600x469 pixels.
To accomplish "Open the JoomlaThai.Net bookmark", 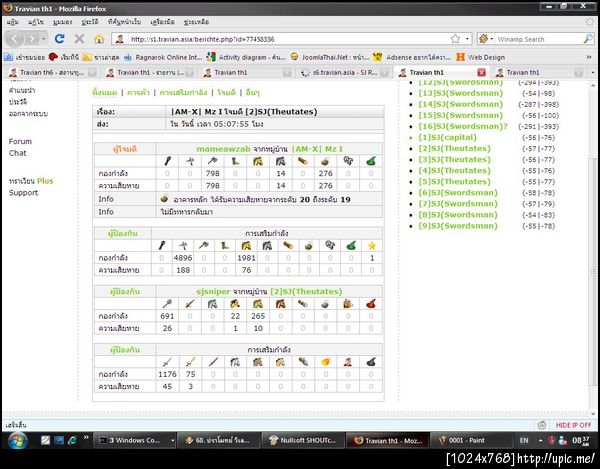I will pyautogui.click(x=329, y=57).
